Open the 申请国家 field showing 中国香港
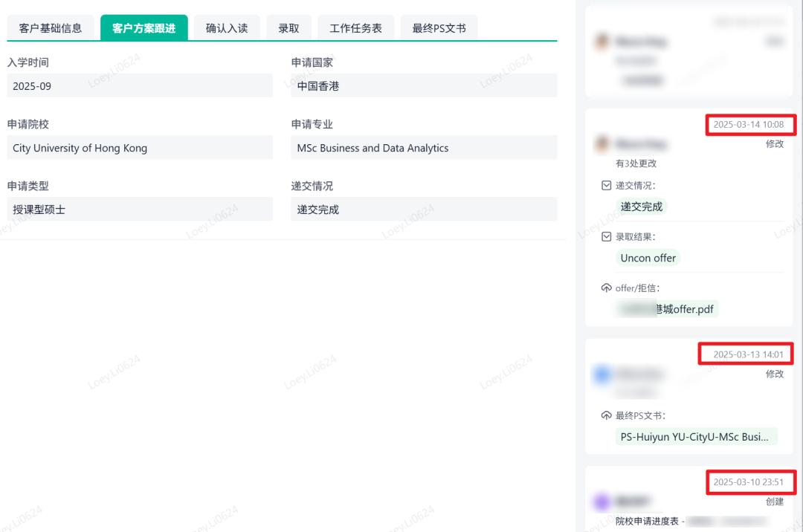803x532 pixels. [x=424, y=86]
